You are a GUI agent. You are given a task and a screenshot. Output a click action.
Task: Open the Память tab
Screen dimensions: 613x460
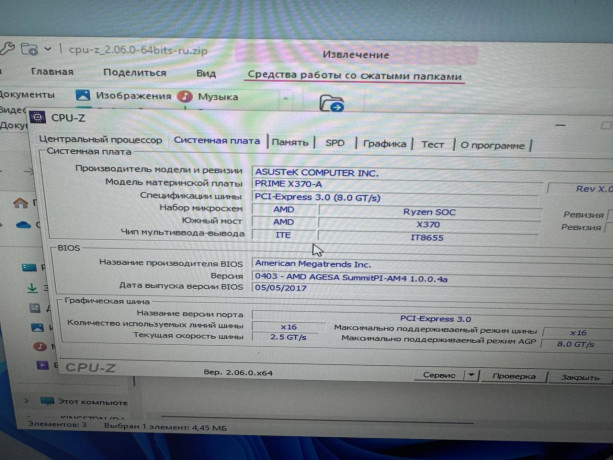290,142
